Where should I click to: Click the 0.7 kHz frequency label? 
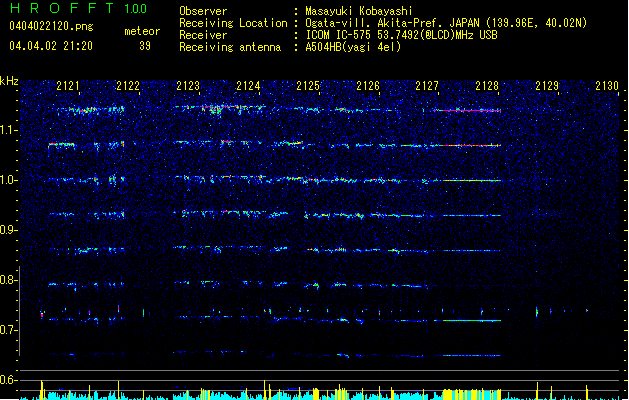pos(9,330)
